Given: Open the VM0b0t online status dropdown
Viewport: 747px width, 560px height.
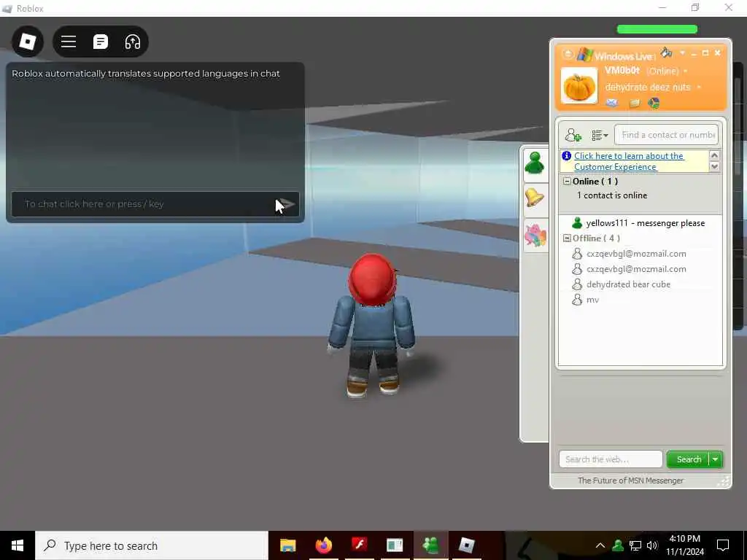Looking at the screenshot, I should point(686,71).
